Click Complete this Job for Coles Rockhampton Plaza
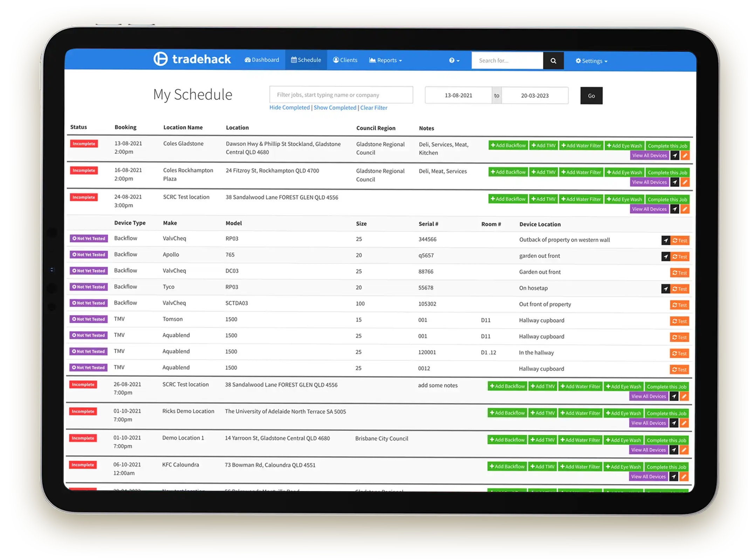The width and height of the screenshot is (748, 560). click(667, 173)
